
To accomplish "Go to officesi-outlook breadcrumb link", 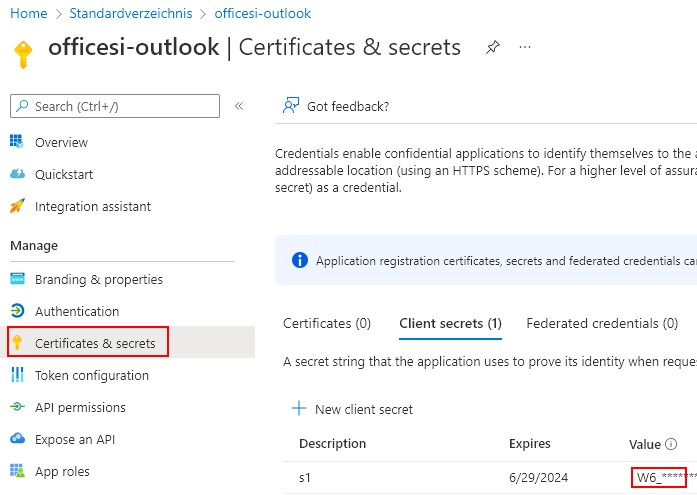I will [262, 13].
